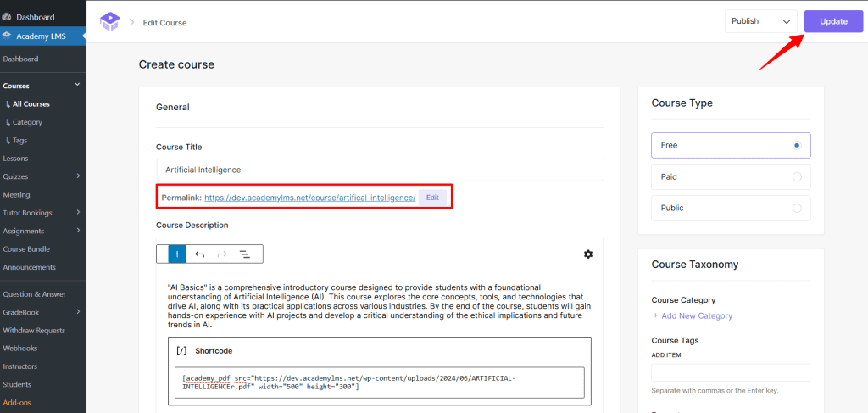Click the Dashboard icon in admin sidebar
868x413 pixels.
pos(8,17)
